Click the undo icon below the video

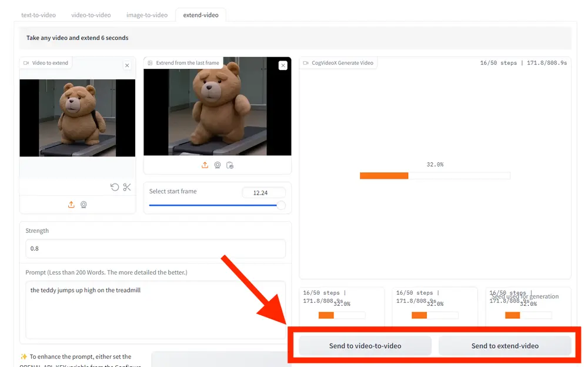(x=115, y=187)
